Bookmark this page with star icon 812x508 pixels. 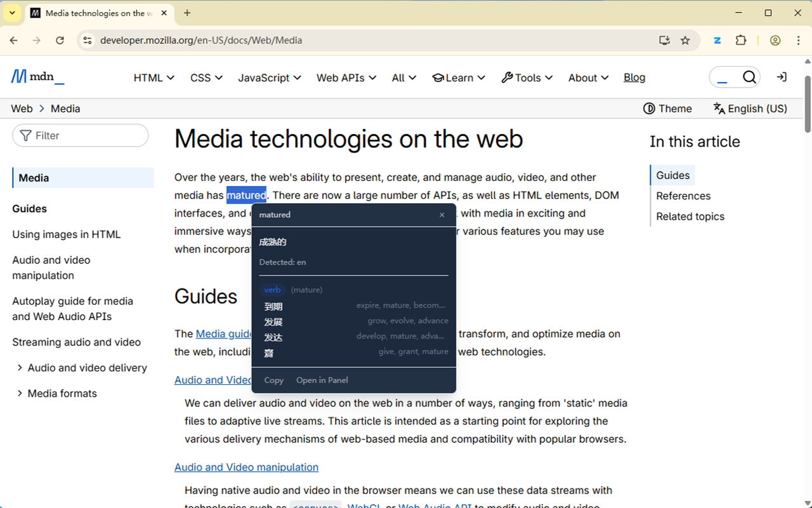pyautogui.click(x=685, y=41)
